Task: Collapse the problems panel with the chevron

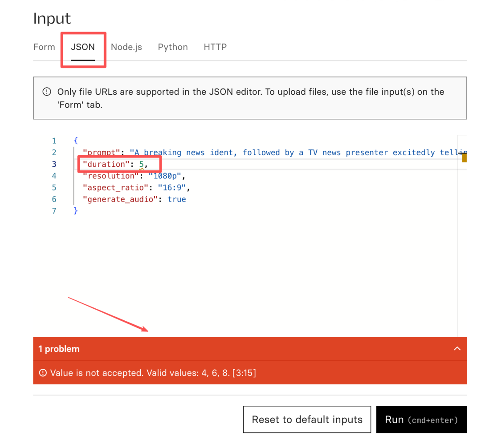Action: coord(457,349)
